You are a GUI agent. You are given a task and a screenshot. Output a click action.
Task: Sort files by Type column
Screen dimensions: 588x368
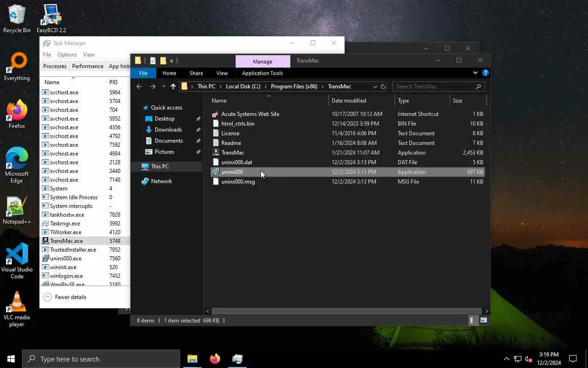[422, 101]
